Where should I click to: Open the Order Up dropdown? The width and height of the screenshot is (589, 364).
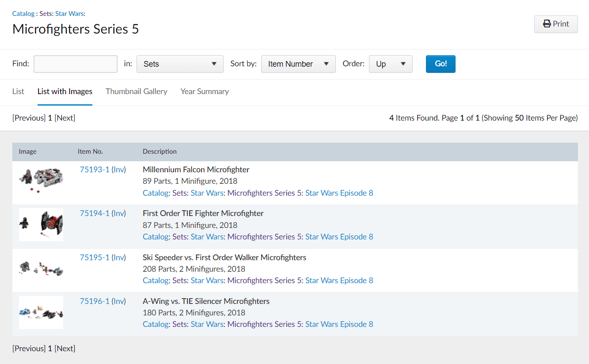391,64
